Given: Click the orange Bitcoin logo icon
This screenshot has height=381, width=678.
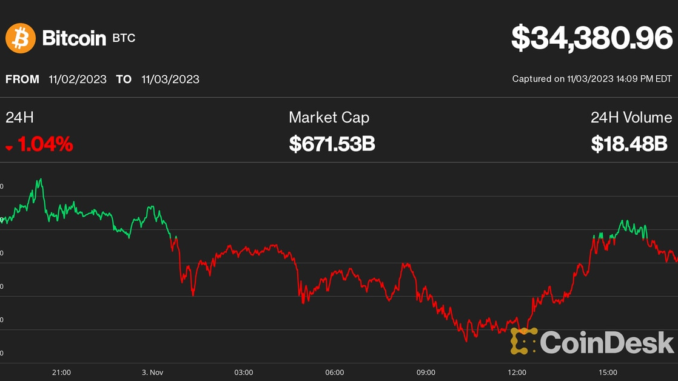Looking at the screenshot, I should coord(20,38).
